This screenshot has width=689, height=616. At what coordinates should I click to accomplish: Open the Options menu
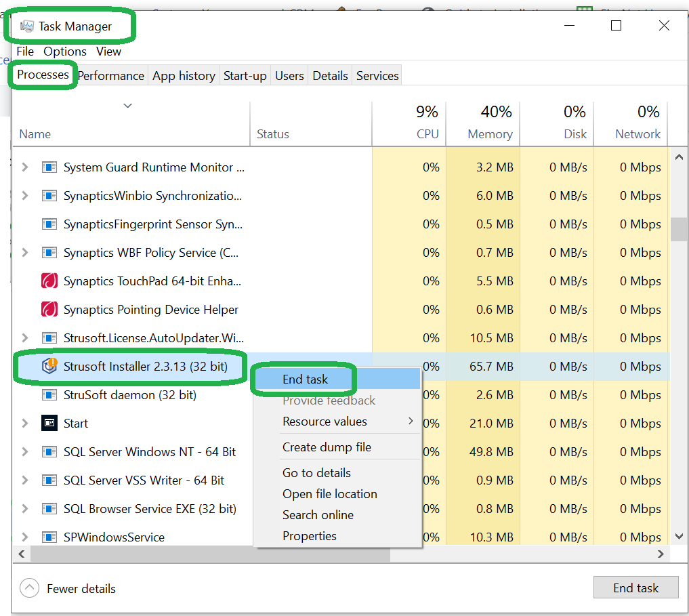64,52
